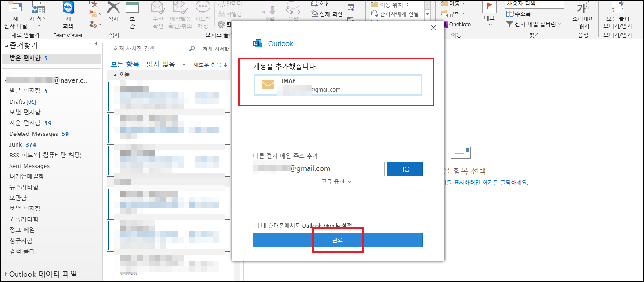
Task: Collapse the 오늘 message group
Action: pyautogui.click(x=115, y=75)
